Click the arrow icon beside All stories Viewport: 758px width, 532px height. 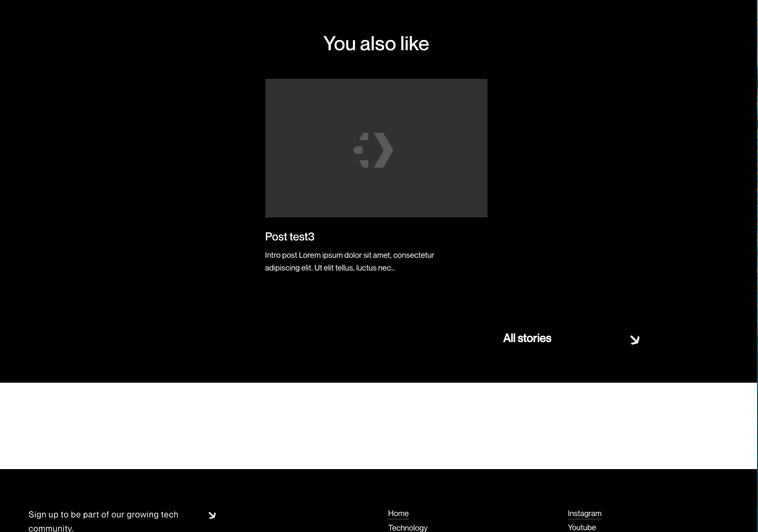pos(634,339)
